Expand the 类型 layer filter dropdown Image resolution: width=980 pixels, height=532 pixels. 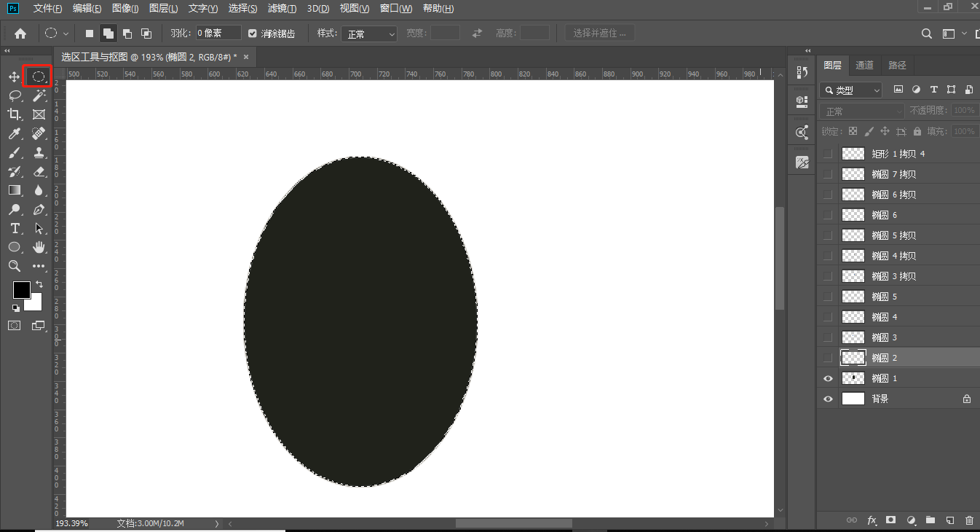pos(850,90)
